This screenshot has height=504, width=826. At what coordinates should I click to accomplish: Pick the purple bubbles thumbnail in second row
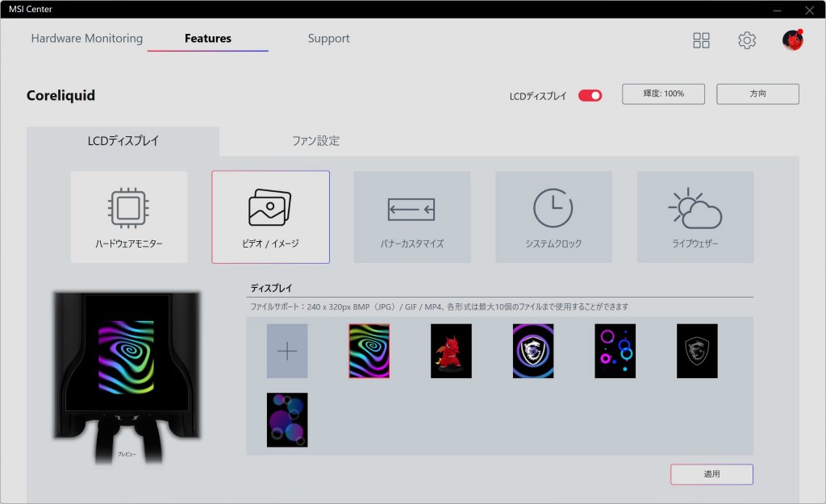(287, 419)
